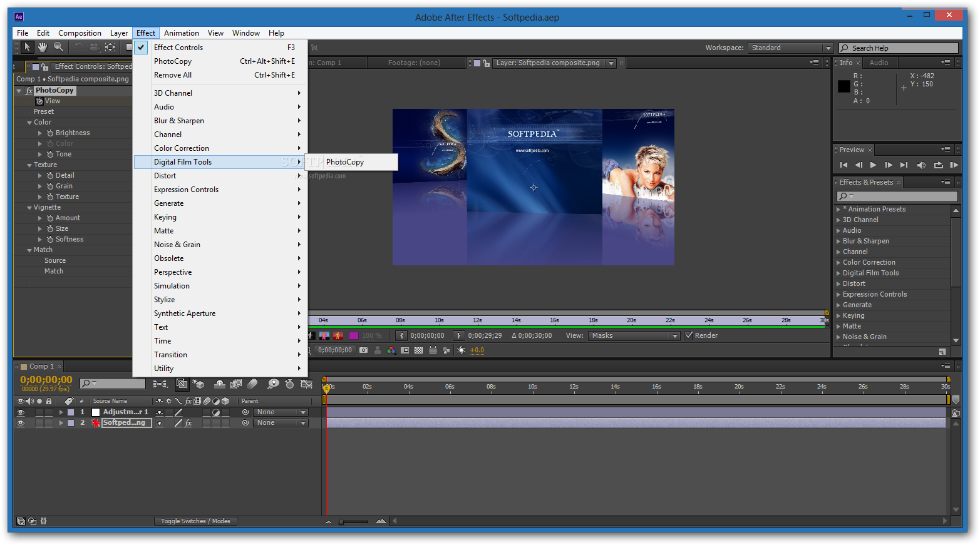Play the preview
The image size is (980, 545).
coord(874,165)
